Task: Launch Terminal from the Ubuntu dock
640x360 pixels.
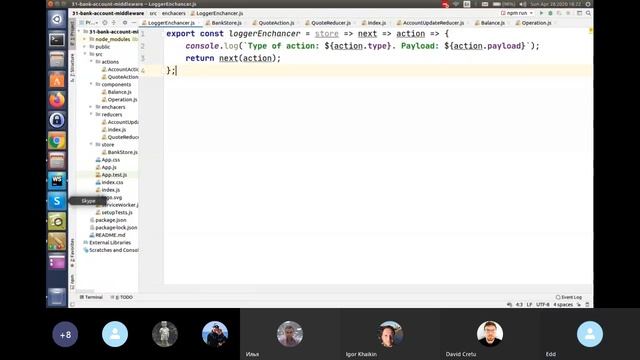Action: [x=57, y=40]
